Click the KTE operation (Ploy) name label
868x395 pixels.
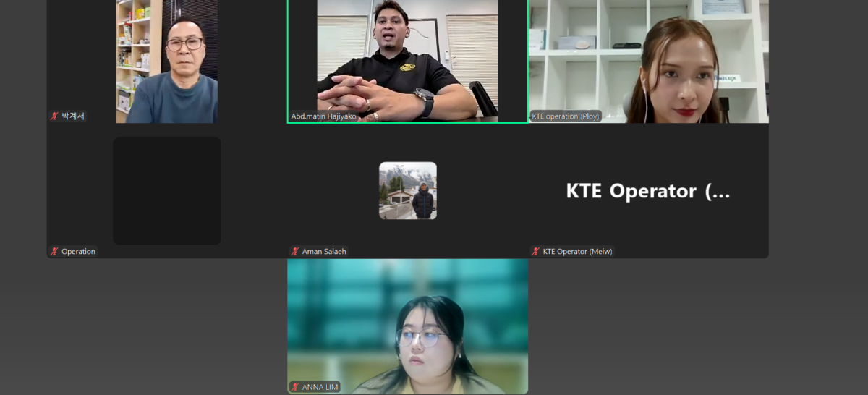[x=566, y=116]
